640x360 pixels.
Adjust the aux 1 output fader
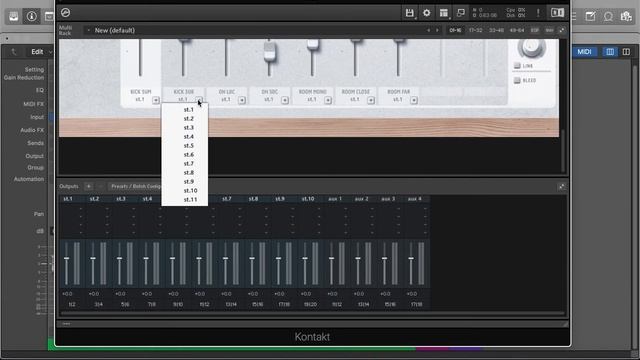pyautogui.click(x=331, y=258)
